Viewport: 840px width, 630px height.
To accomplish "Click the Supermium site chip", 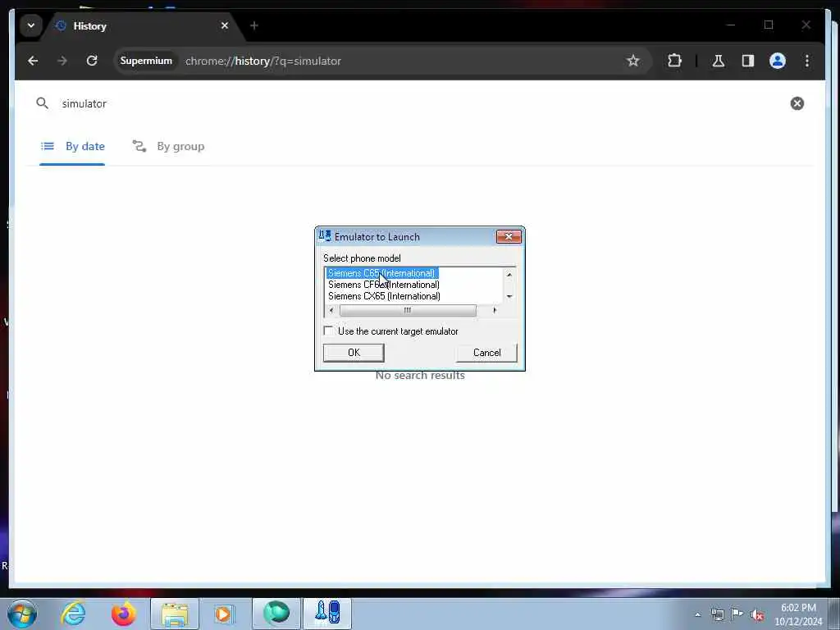I will [146, 61].
